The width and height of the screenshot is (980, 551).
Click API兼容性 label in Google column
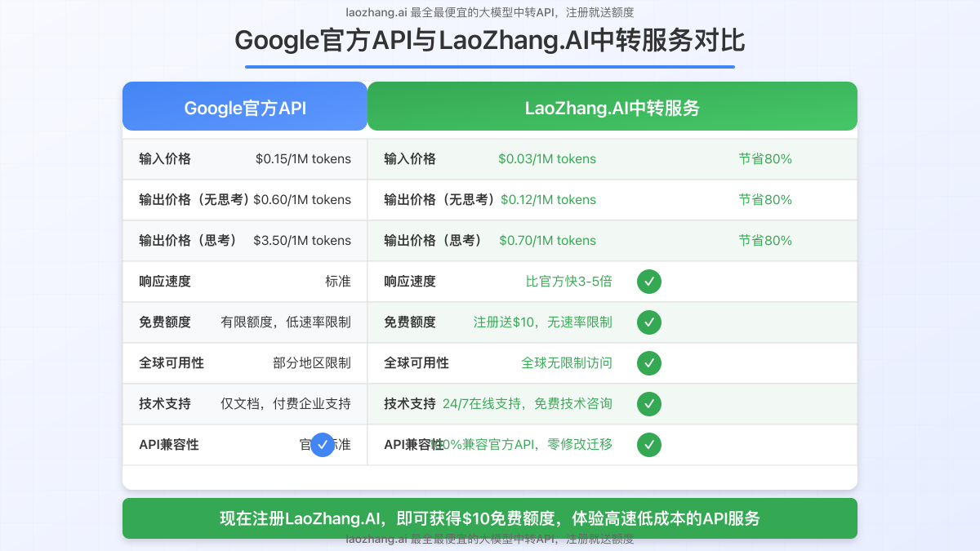coord(169,445)
